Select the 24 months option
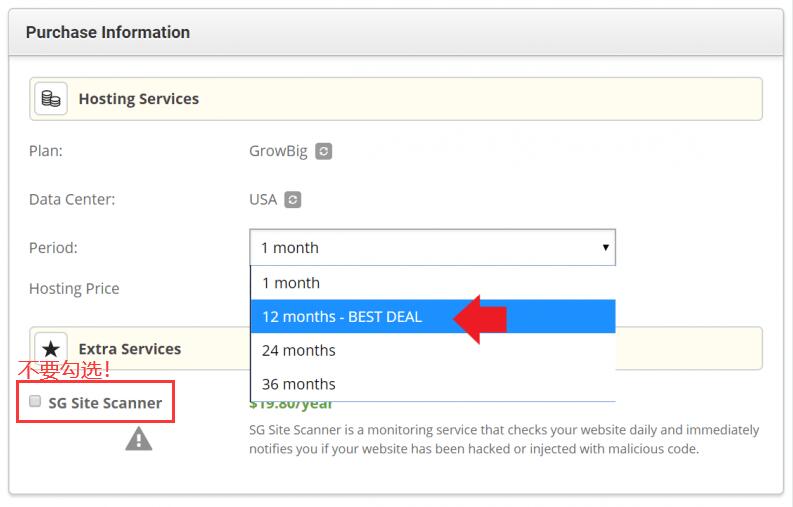 pyautogui.click(x=298, y=350)
